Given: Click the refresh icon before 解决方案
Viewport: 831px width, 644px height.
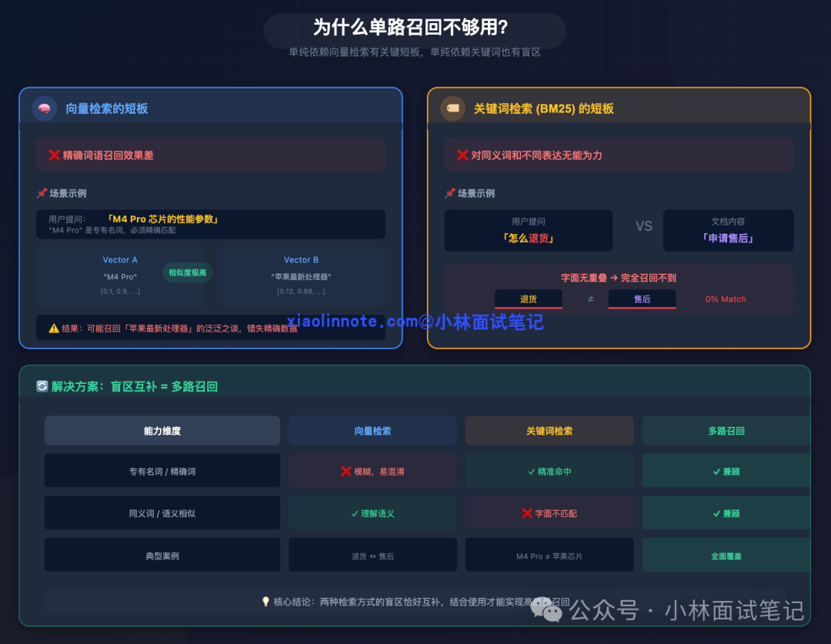Looking at the screenshot, I should 42,386.
